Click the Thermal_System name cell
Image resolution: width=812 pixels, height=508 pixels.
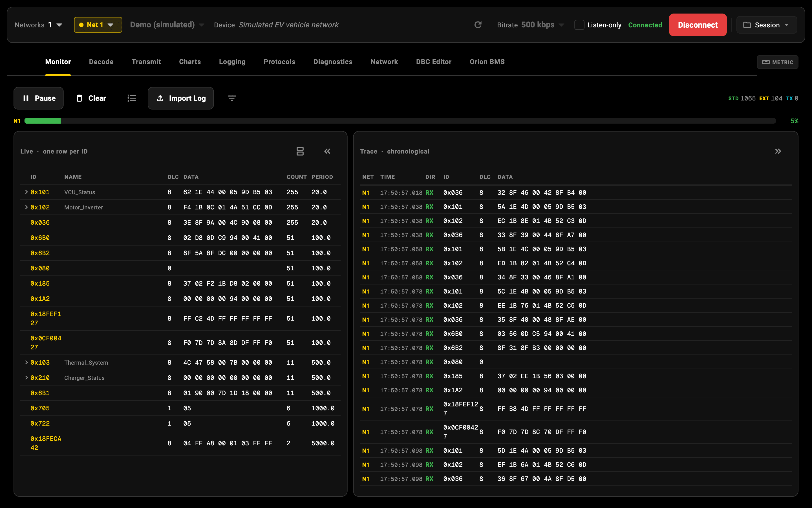[86, 363]
